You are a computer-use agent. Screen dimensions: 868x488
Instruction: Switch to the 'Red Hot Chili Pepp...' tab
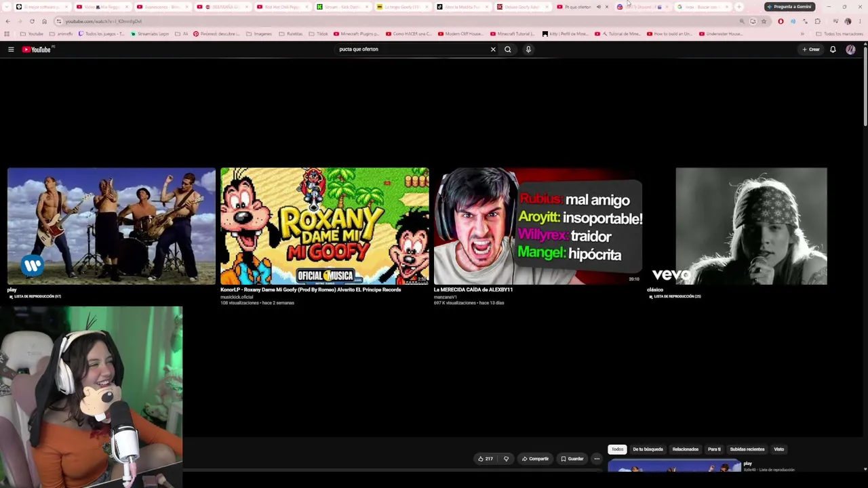click(x=282, y=7)
